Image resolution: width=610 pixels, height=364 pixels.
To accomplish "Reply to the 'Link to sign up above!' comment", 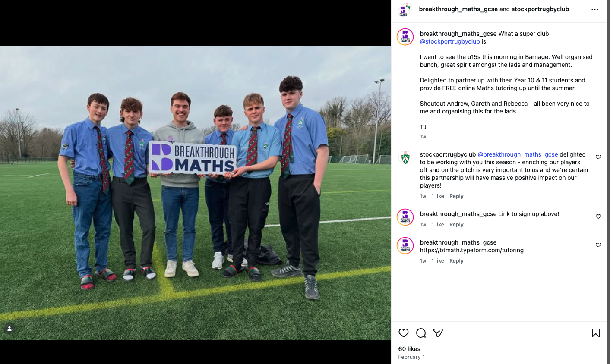I will 456,225.
